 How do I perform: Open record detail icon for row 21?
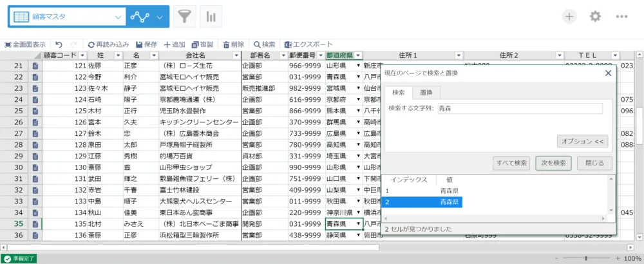pos(36,66)
